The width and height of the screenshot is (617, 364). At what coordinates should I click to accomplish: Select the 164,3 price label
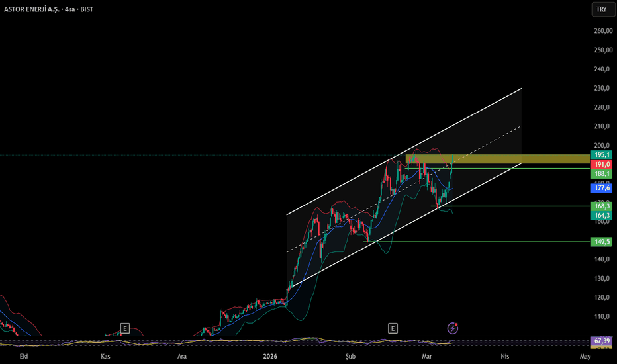click(601, 215)
